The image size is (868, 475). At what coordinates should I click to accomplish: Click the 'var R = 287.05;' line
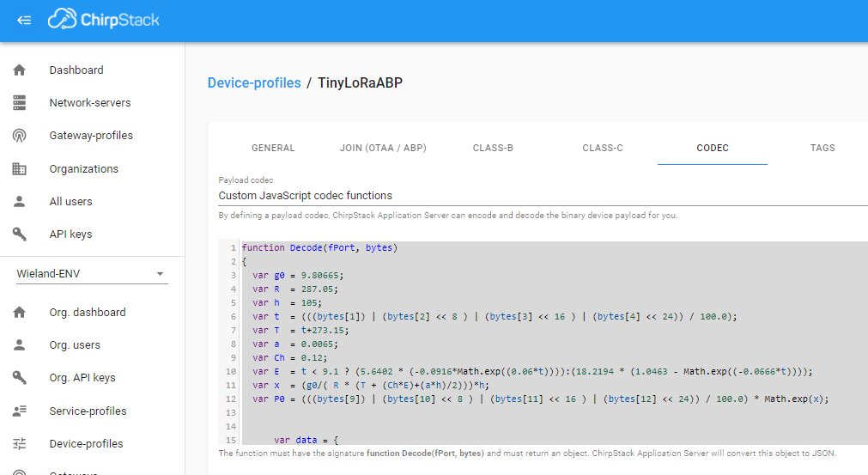coord(295,289)
